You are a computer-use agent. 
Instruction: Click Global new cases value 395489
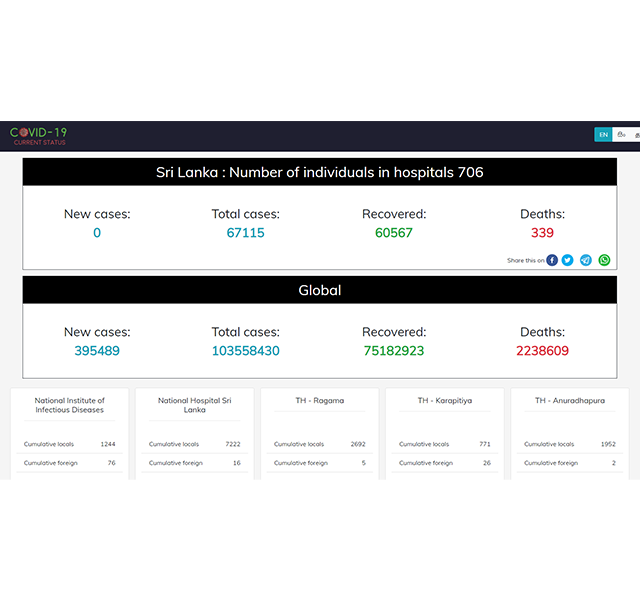[97, 351]
